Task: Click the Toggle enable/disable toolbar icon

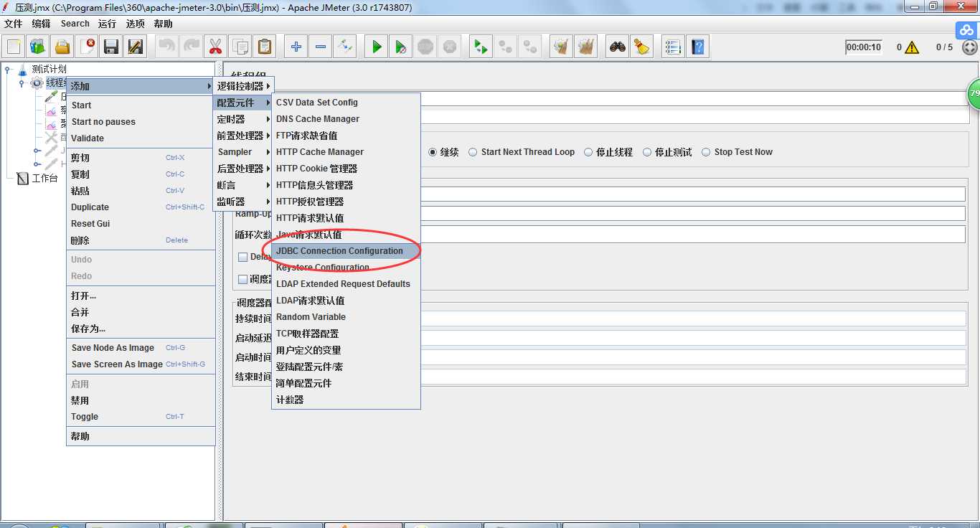Action: pos(344,47)
